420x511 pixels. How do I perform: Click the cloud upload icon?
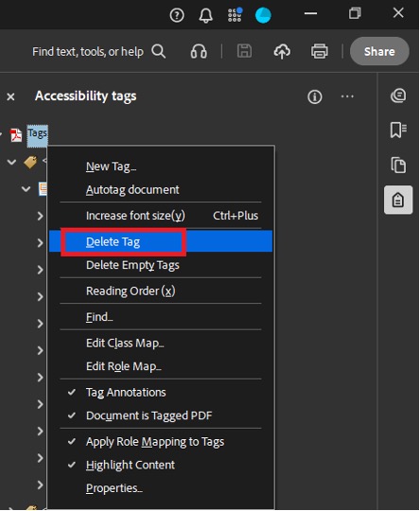coord(282,51)
